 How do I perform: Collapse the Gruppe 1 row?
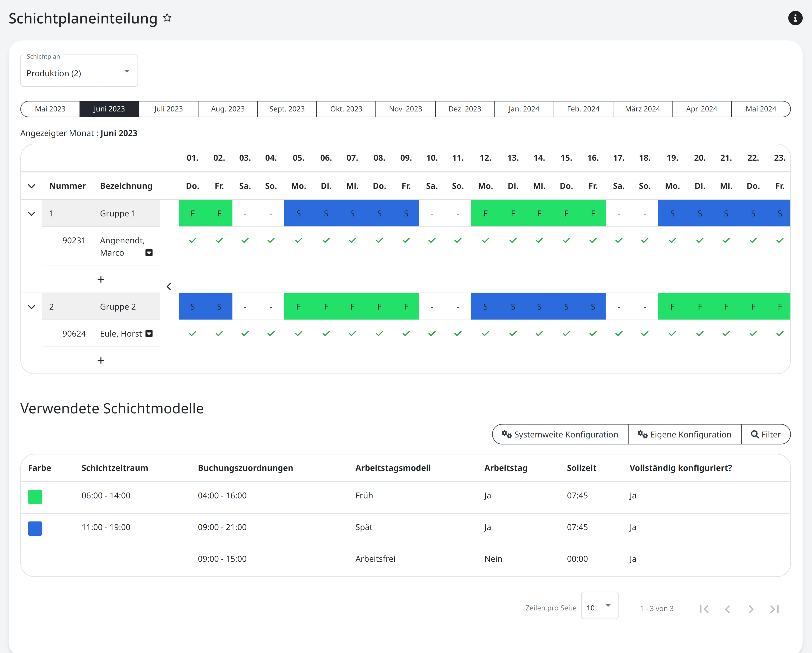click(x=32, y=214)
